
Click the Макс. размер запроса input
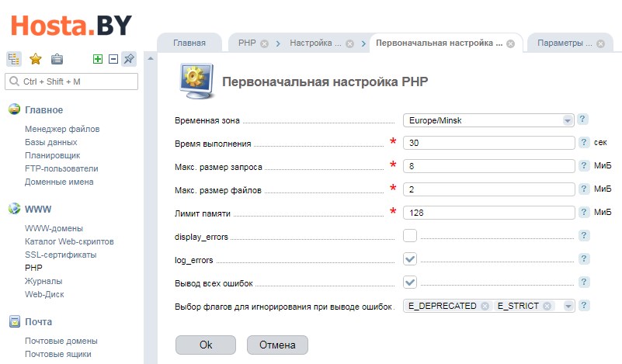pyautogui.click(x=488, y=166)
